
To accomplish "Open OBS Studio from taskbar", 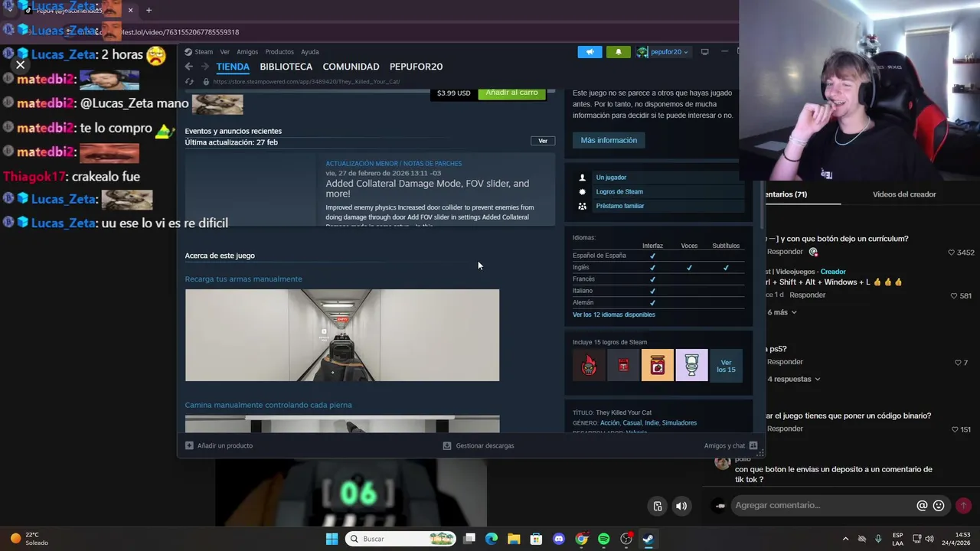I will click(x=626, y=539).
